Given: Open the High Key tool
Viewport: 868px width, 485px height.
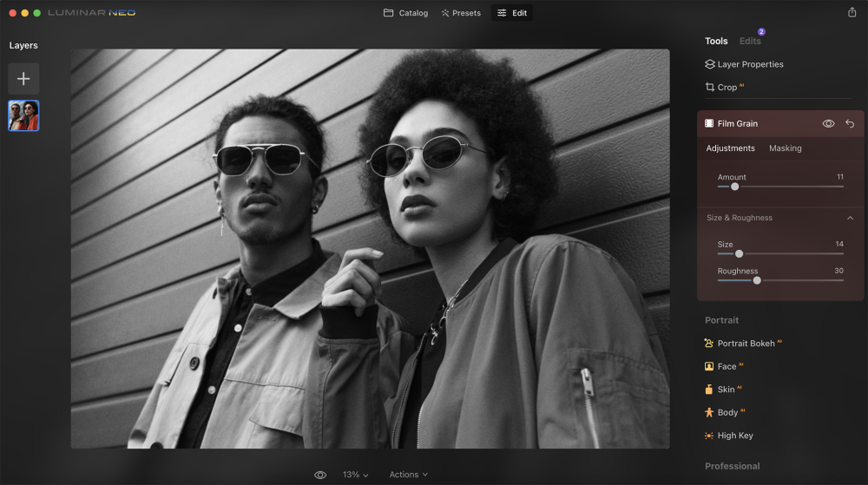Looking at the screenshot, I should pos(728,436).
